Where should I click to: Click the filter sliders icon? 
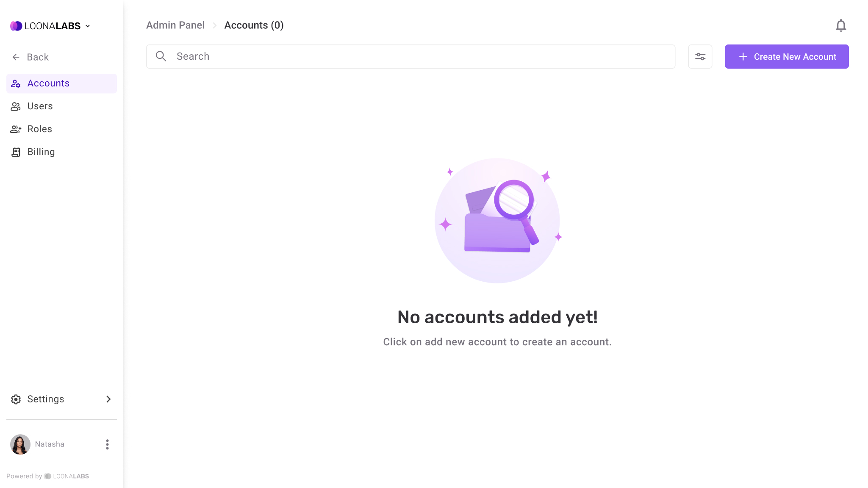pos(701,57)
